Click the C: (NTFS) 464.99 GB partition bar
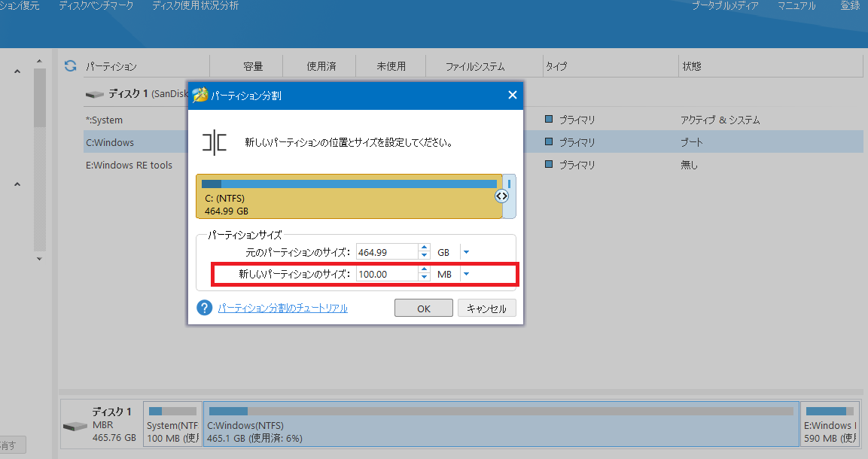This screenshot has width=868, height=459. pos(349,196)
